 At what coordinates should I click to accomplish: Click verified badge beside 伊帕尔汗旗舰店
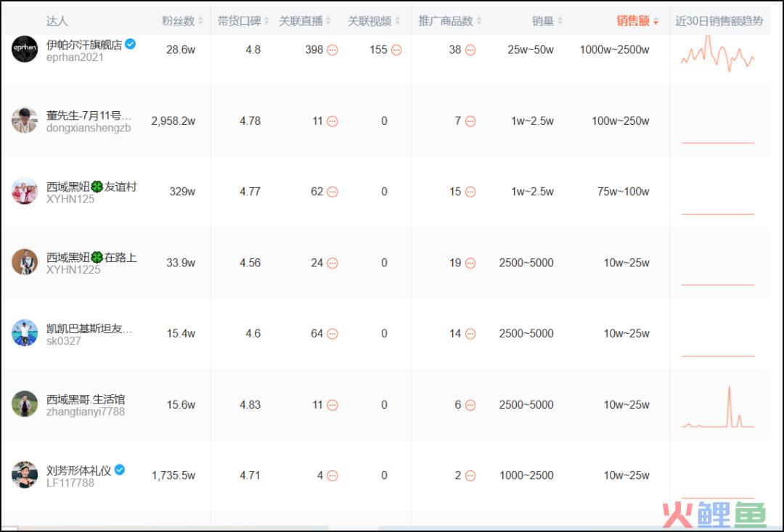[130, 44]
